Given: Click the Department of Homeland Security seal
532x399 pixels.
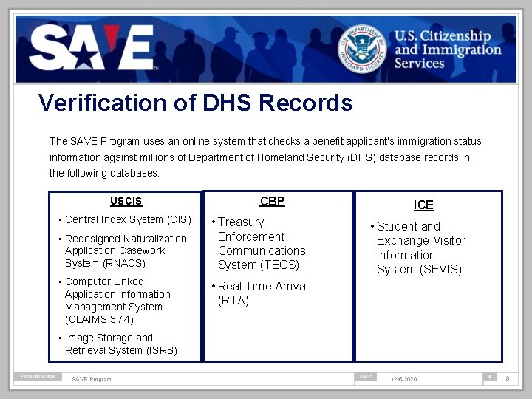Looking at the screenshot, I should click(362, 49).
